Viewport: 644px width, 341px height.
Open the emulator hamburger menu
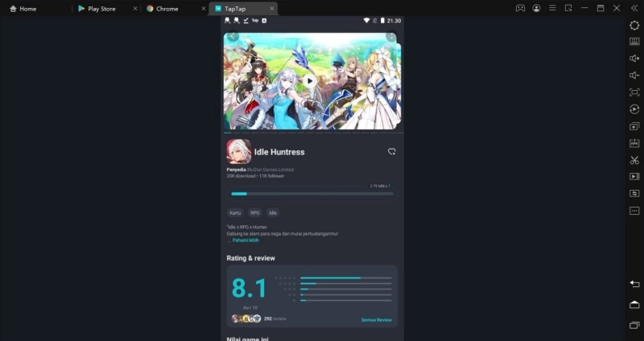tap(552, 8)
